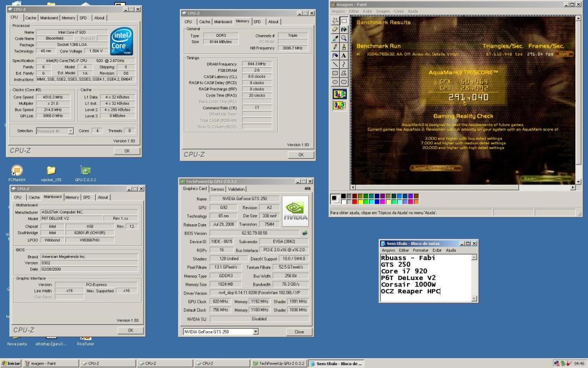Open the Nova pasta desktop icon
588x368 pixels.
click(x=17, y=342)
